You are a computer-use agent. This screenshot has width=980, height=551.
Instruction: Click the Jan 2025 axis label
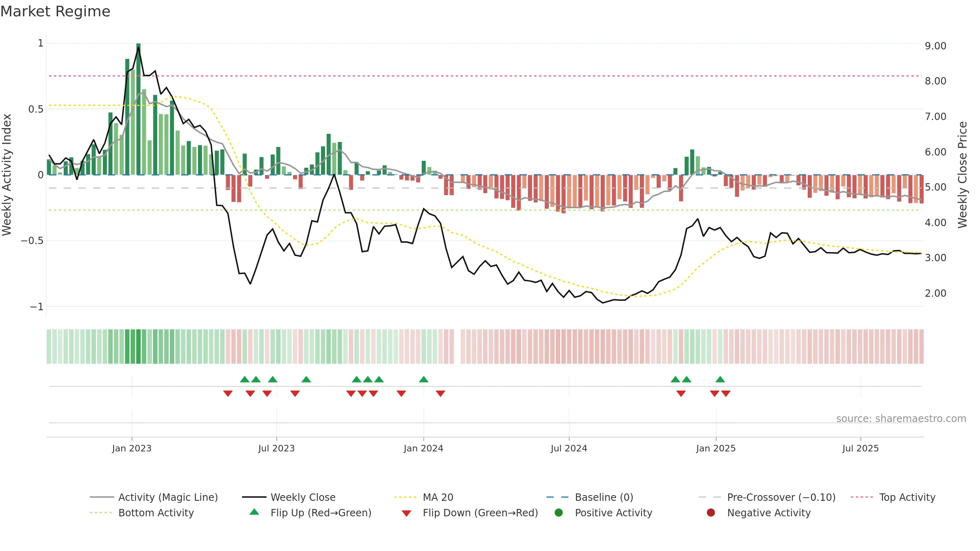[716, 448]
